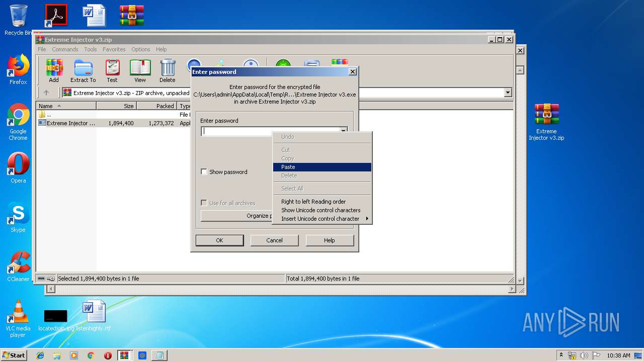Choose Show Unicode control characters

[322, 210]
